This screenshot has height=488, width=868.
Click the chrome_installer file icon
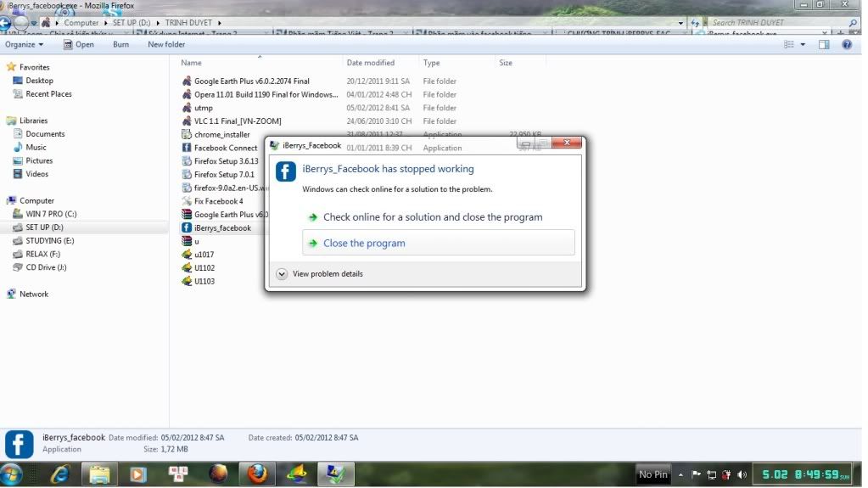coord(187,134)
